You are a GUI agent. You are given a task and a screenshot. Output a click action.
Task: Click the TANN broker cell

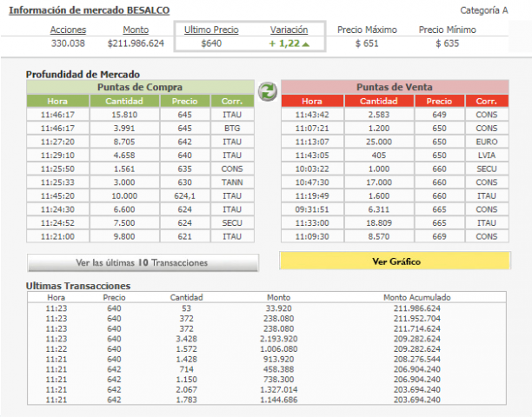232,182
